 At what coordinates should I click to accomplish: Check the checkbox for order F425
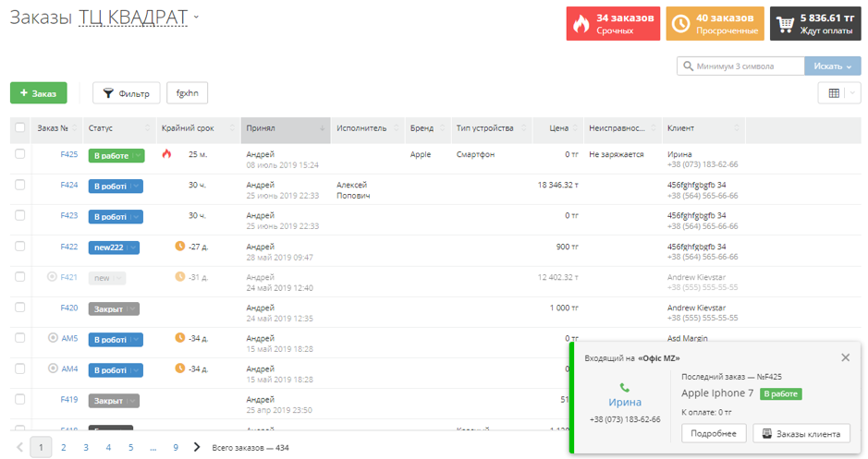[x=20, y=154]
